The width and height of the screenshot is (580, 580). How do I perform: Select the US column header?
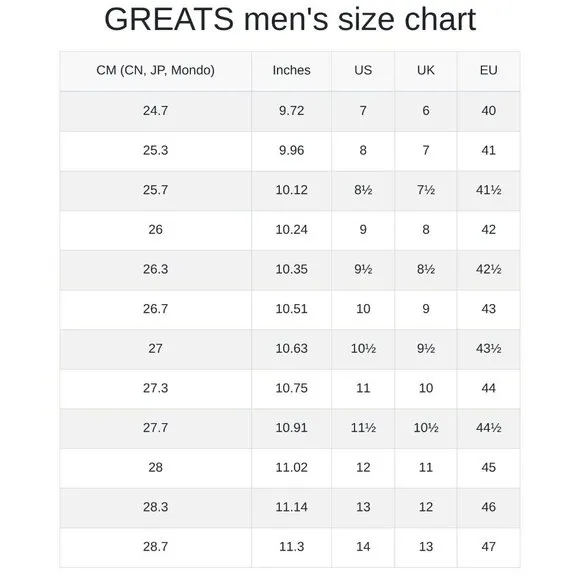363,70
